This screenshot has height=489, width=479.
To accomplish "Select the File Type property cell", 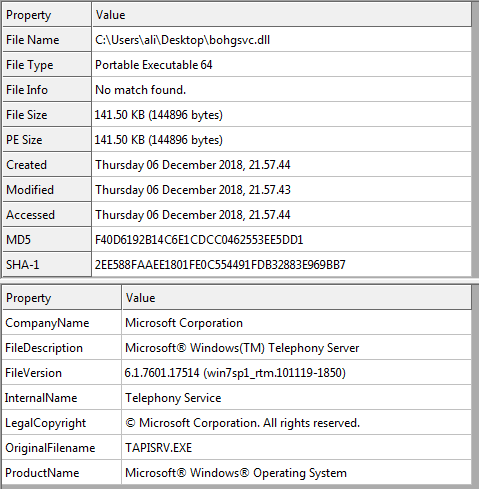I will (47, 65).
